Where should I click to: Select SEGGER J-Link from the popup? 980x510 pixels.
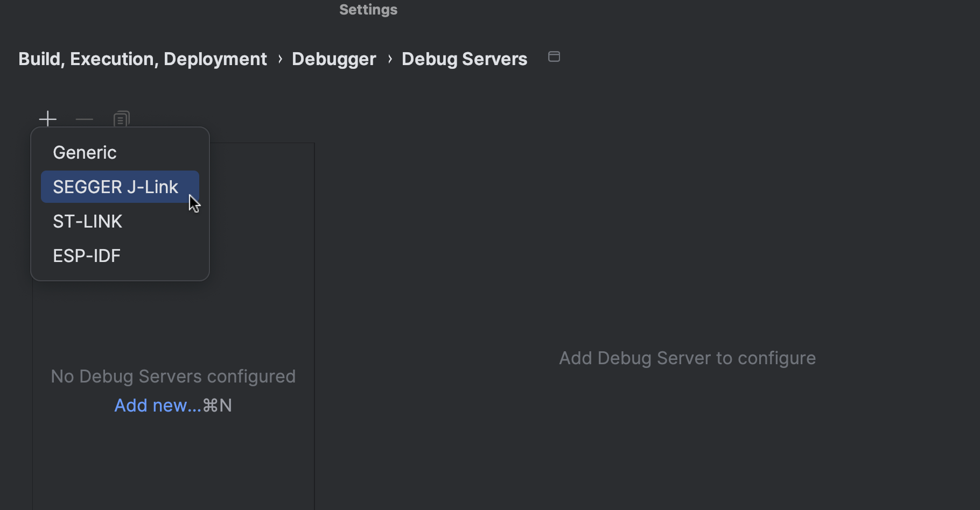tap(115, 186)
